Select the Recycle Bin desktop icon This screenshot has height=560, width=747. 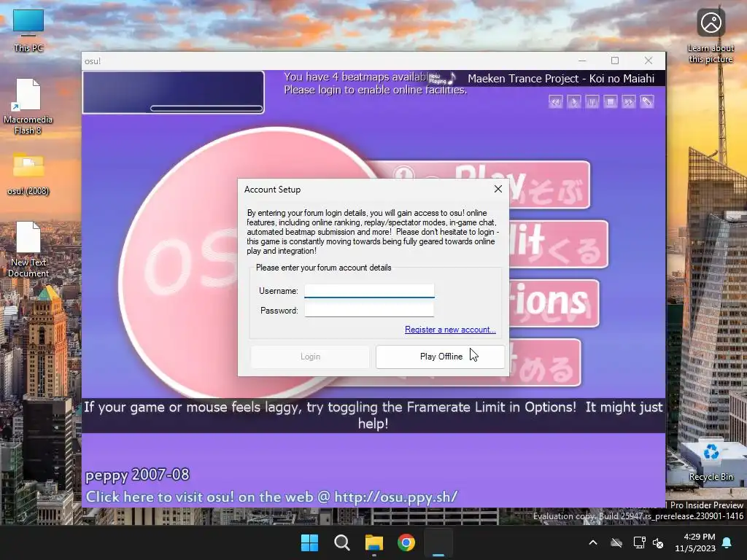711,461
